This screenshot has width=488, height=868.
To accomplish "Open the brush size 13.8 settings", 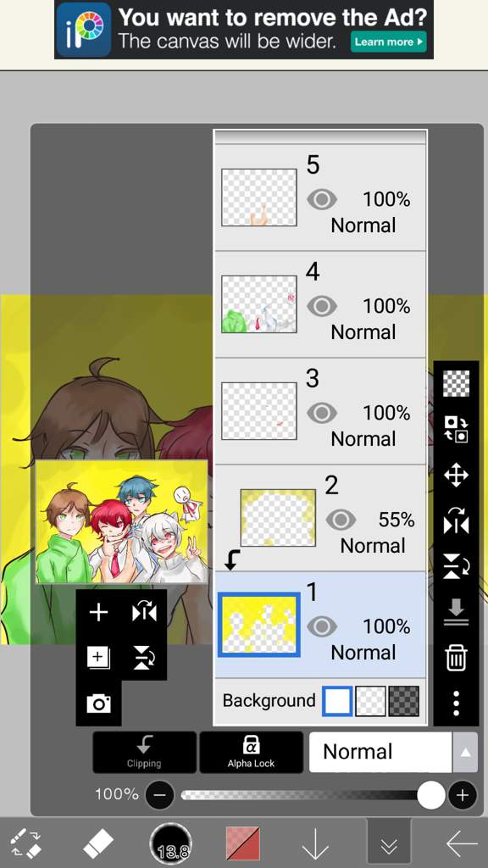I will point(171,845).
